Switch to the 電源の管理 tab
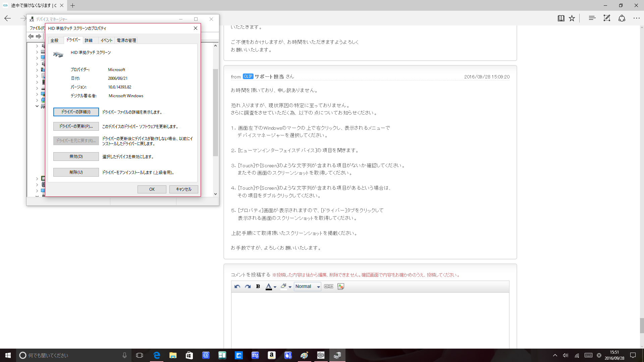This screenshot has height=362, width=644. (x=126, y=41)
